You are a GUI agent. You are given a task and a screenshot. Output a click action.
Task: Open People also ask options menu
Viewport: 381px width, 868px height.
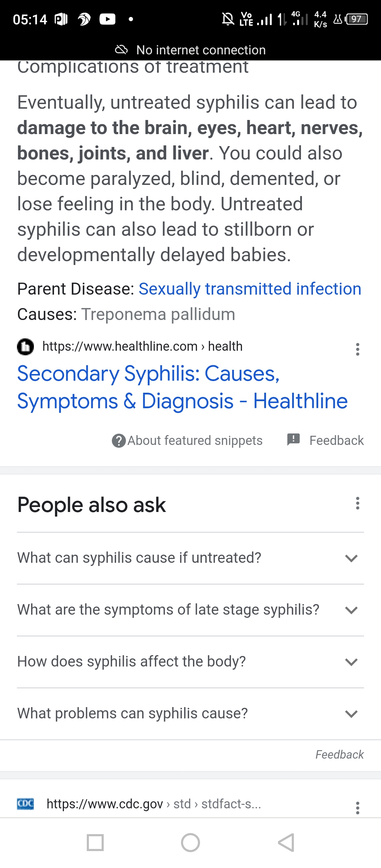[357, 504]
